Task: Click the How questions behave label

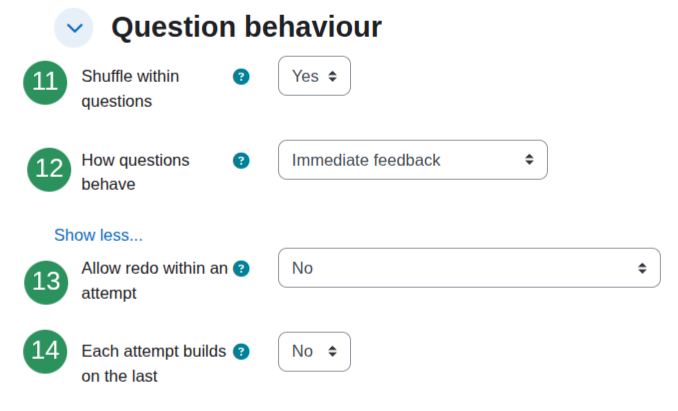Action: tap(135, 172)
